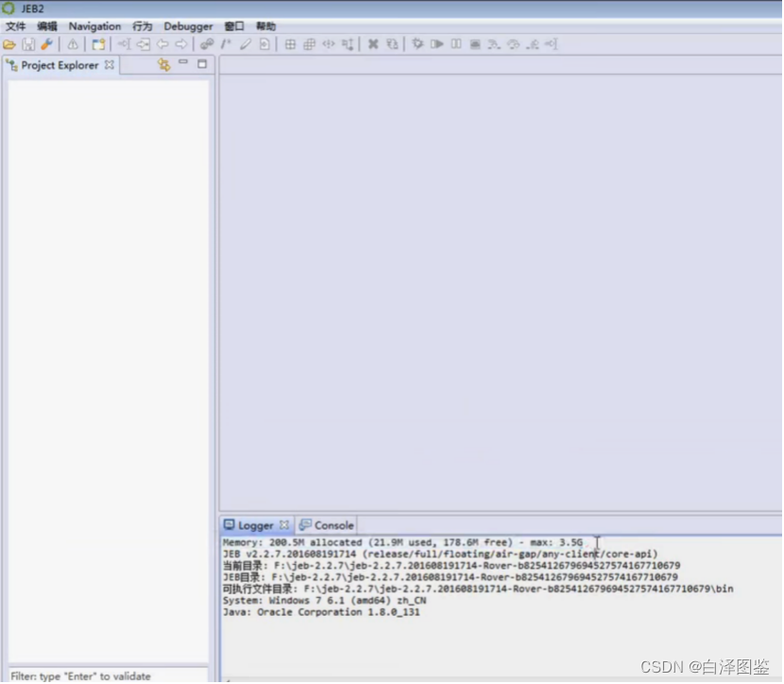
Task: Click the debugger terminate stop icon
Action: (475, 44)
